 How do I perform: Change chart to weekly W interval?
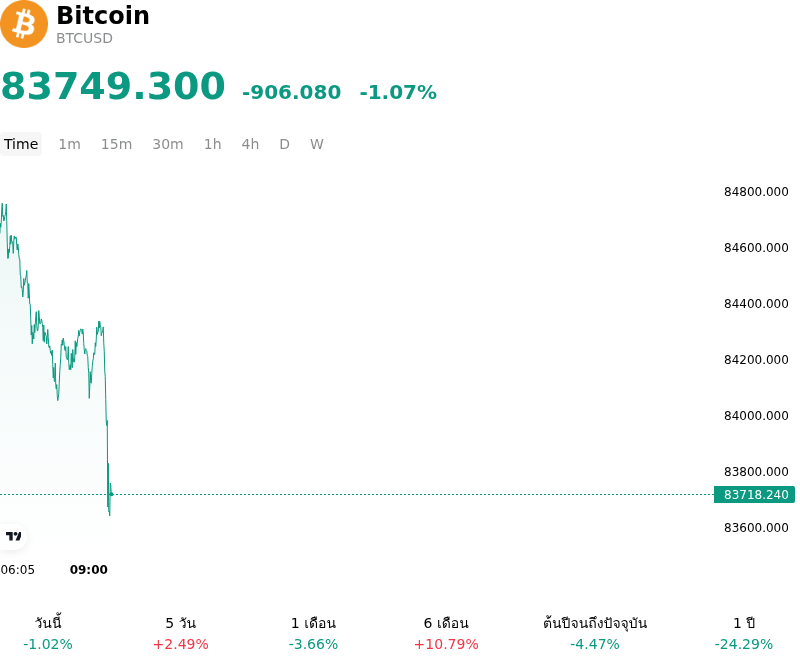317,144
